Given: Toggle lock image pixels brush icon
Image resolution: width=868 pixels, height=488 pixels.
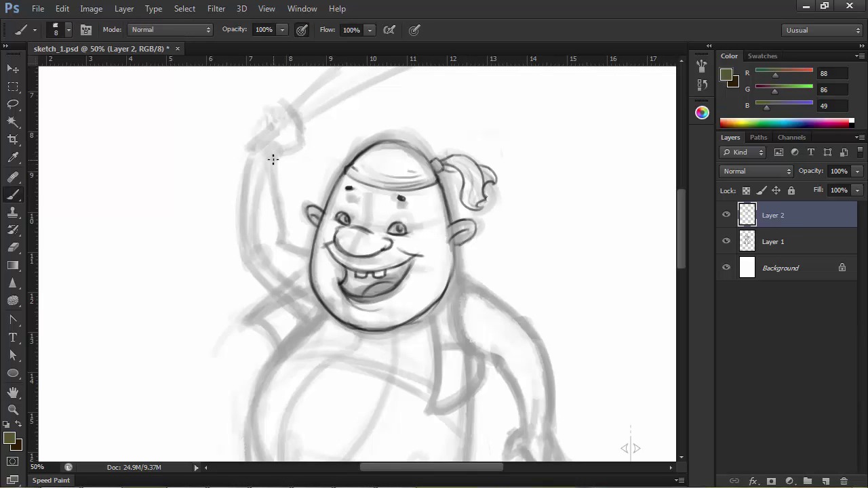Looking at the screenshot, I should tap(761, 190).
